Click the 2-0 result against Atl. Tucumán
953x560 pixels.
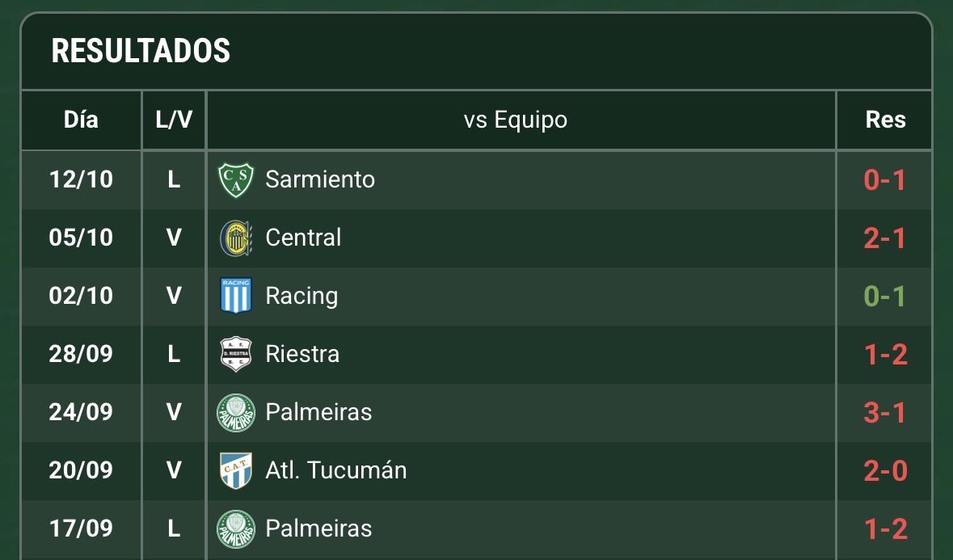coord(885,470)
